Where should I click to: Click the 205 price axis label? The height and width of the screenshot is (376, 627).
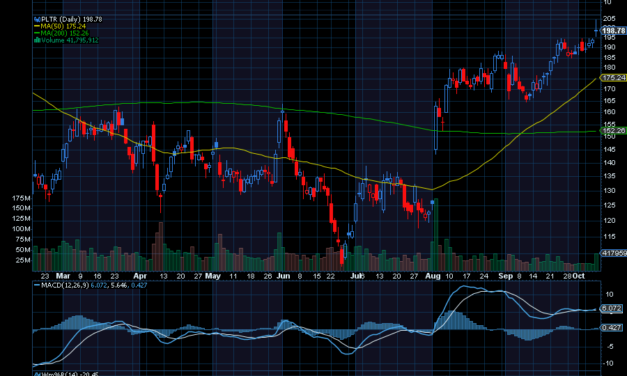click(x=609, y=18)
